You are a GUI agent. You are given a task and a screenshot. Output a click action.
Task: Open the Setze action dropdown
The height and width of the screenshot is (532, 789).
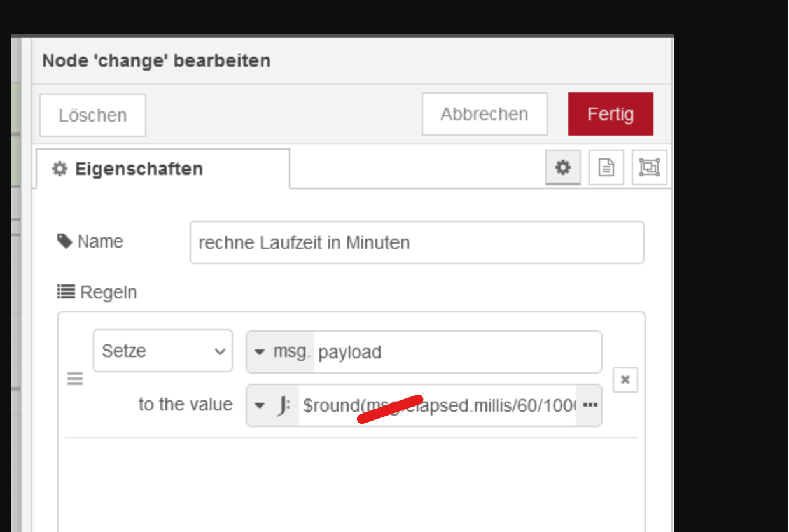[163, 351]
